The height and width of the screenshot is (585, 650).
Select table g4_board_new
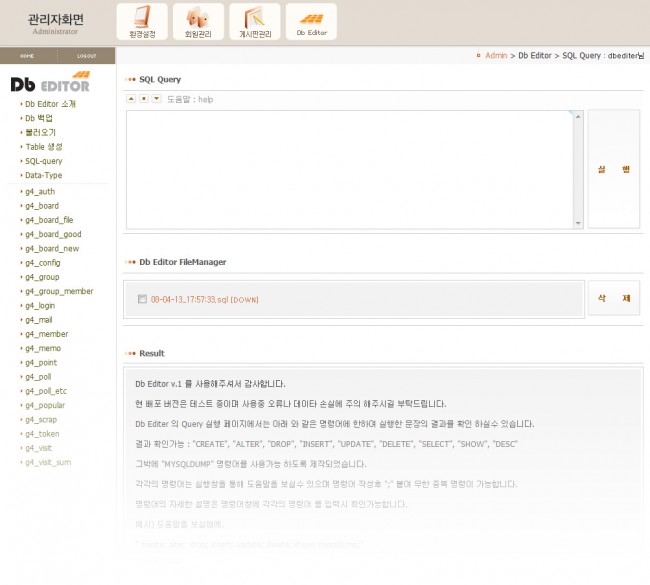tap(52, 248)
